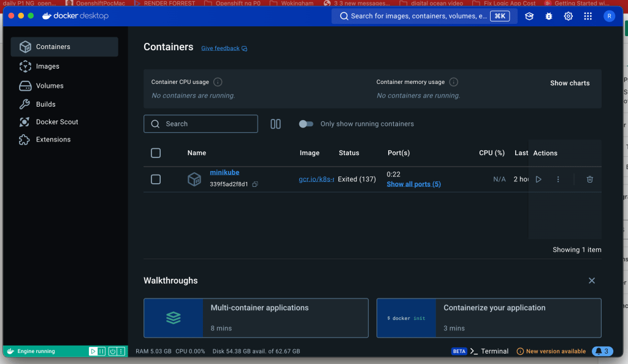Image resolution: width=628 pixels, height=364 pixels.
Task: Check the minikube row checkbox
Action: point(156,179)
